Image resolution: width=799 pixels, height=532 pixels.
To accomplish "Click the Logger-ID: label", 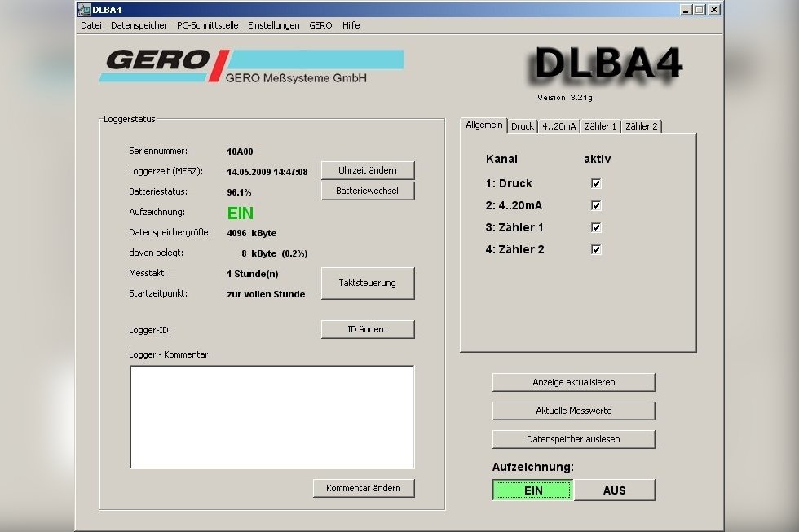I will 150,331.
